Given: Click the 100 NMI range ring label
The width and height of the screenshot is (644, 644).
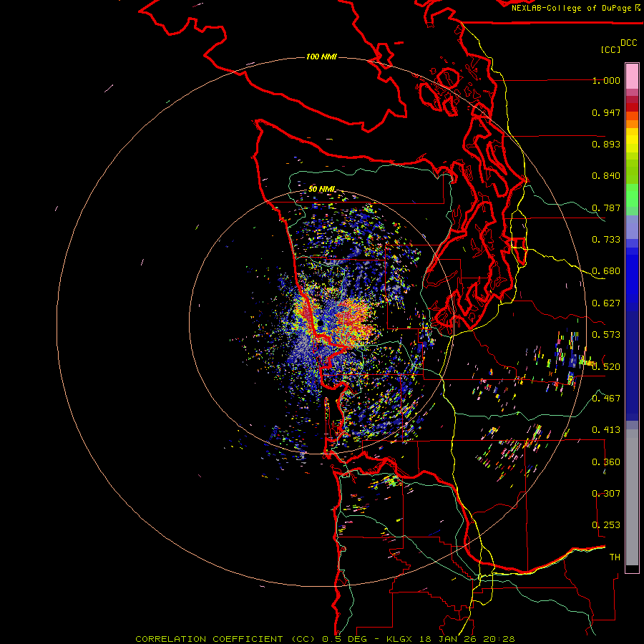Looking at the screenshot, I should click(x=321, y=57).
